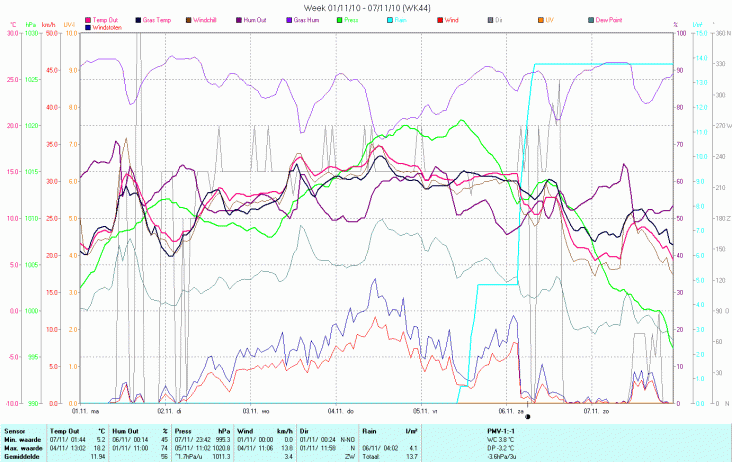The height and width of the screenshot is (462, 732).
Task: Click the red Wind legend swatch
Action: click(x=440, y=20)
